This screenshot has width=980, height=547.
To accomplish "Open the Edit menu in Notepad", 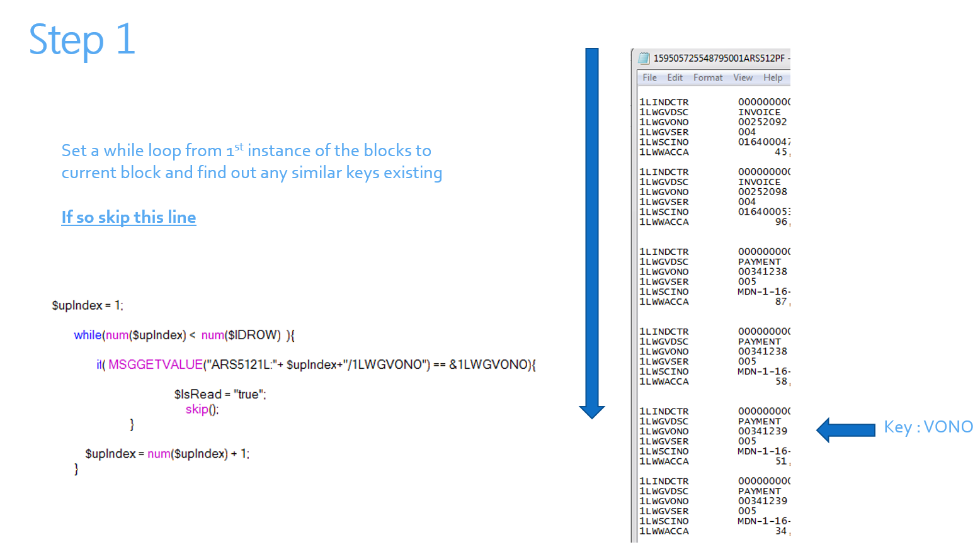I will (x=674, y=77).
